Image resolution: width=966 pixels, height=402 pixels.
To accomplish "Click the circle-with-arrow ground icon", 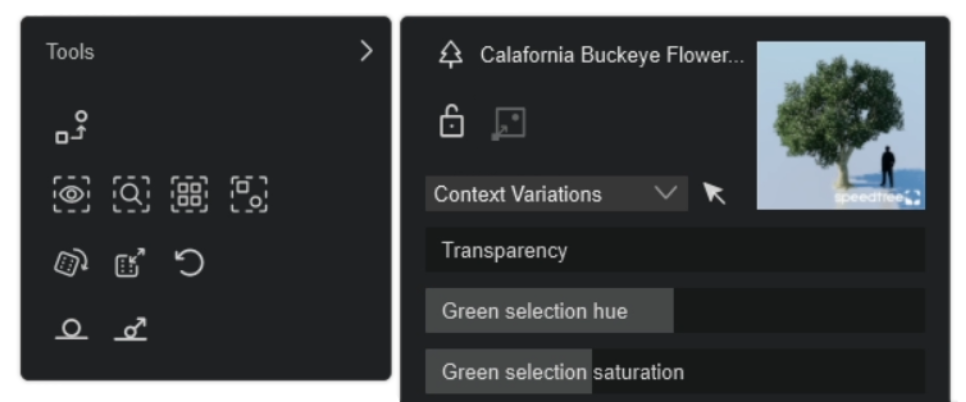I will (x=131, y=329).
